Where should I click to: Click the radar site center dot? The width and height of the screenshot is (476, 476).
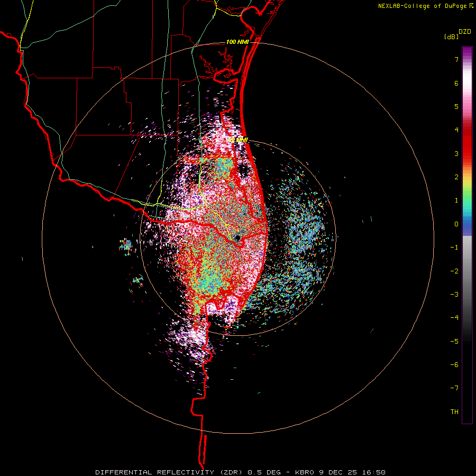237,237
